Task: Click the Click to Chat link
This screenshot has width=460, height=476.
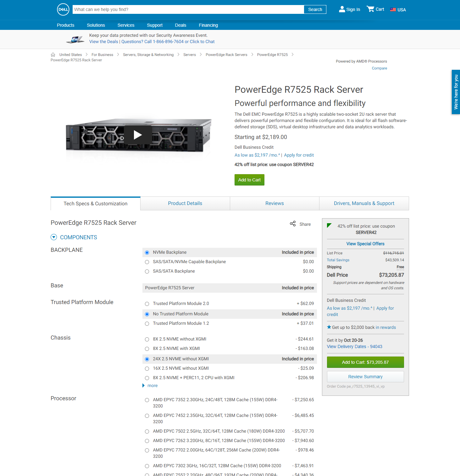Action: point(202,42)
